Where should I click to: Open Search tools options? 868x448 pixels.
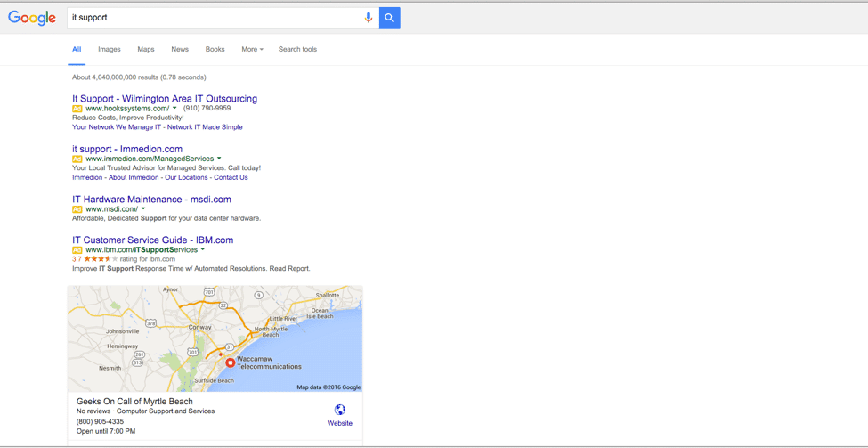297,49
